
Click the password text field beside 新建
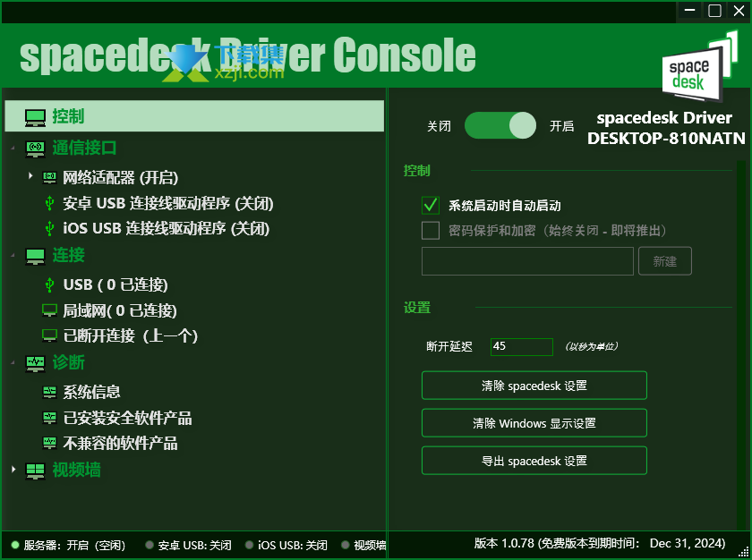[x=527, y=261]
